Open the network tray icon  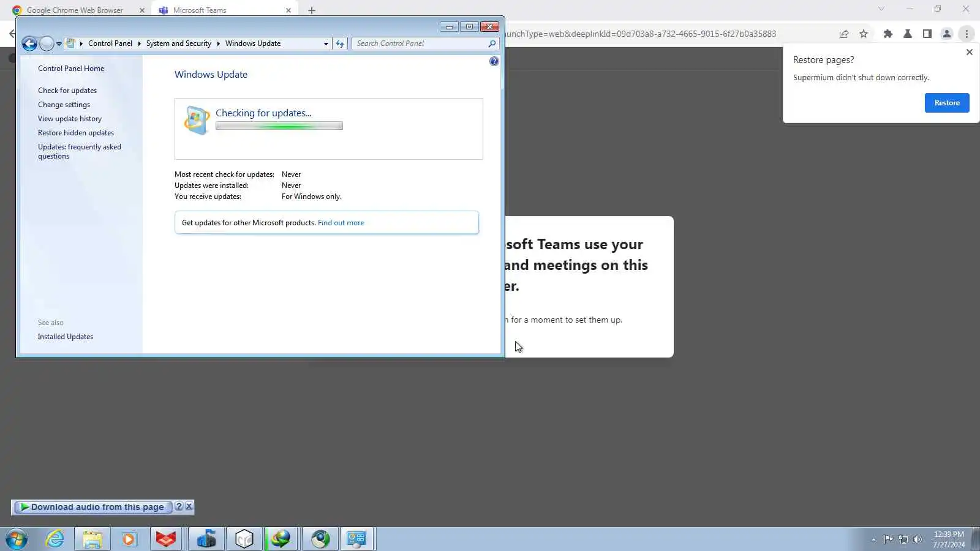[x=903, y=539]
